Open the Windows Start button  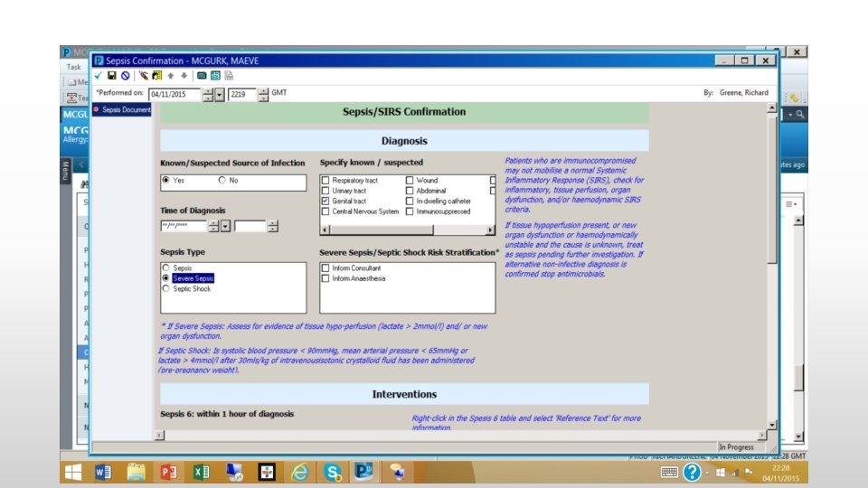click(x=72, y=472)
